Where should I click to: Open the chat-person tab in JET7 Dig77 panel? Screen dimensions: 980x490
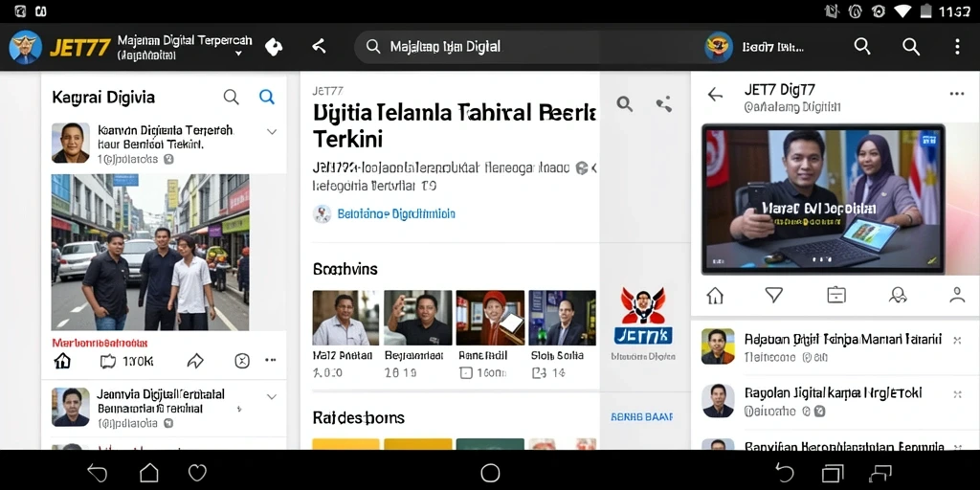click(898, 295)
